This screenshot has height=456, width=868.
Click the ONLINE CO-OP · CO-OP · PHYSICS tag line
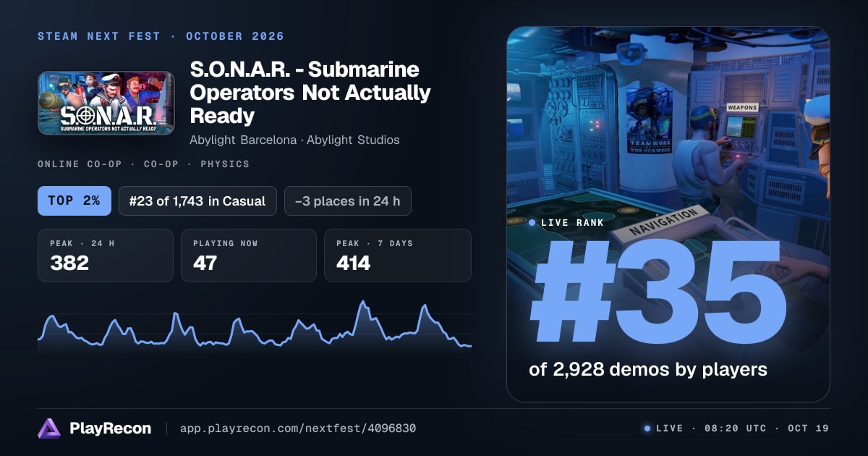tap(143, 164)
